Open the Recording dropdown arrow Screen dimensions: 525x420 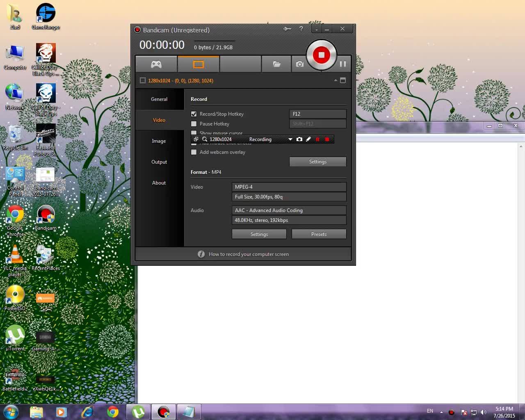(290, 139)
